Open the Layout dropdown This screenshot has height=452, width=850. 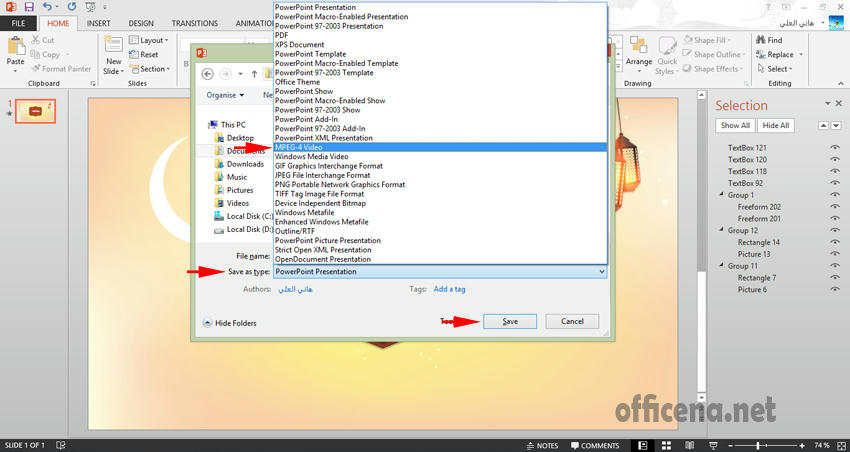pyautogui.click(x=149, y=40)
